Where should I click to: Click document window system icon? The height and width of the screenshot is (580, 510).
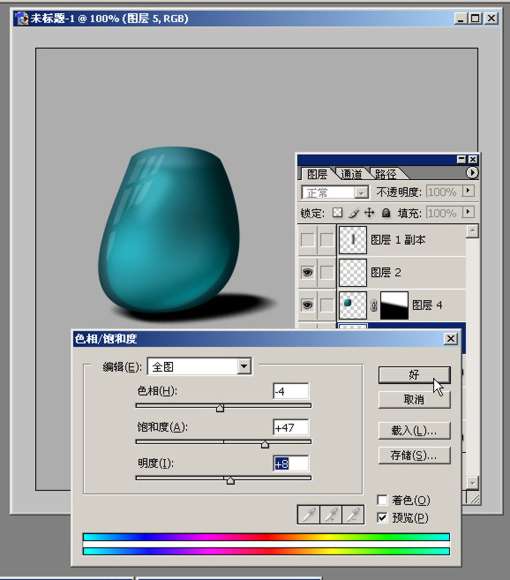[22, 18]
